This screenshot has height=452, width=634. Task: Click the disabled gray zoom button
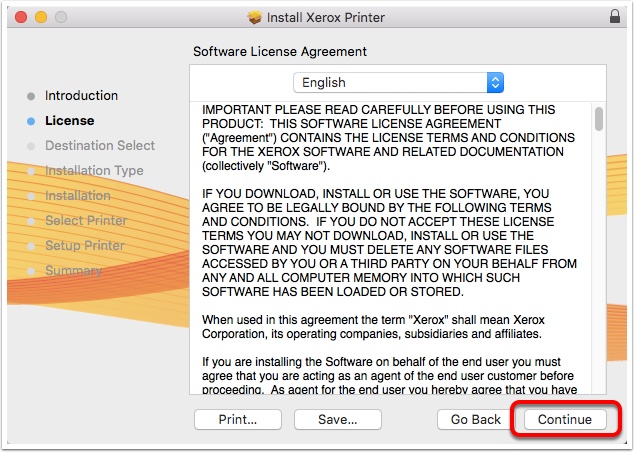61,17
